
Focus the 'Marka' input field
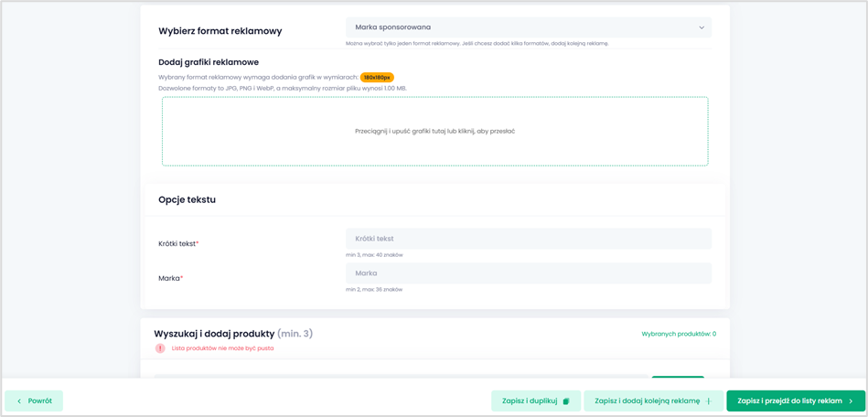(x=528, y=273)
